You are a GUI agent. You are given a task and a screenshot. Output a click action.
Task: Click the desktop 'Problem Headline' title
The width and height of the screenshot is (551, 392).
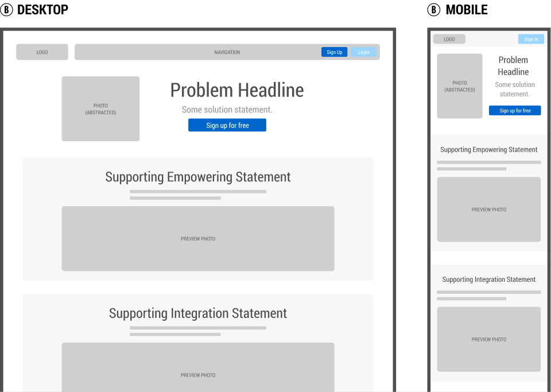coord(236,90)
